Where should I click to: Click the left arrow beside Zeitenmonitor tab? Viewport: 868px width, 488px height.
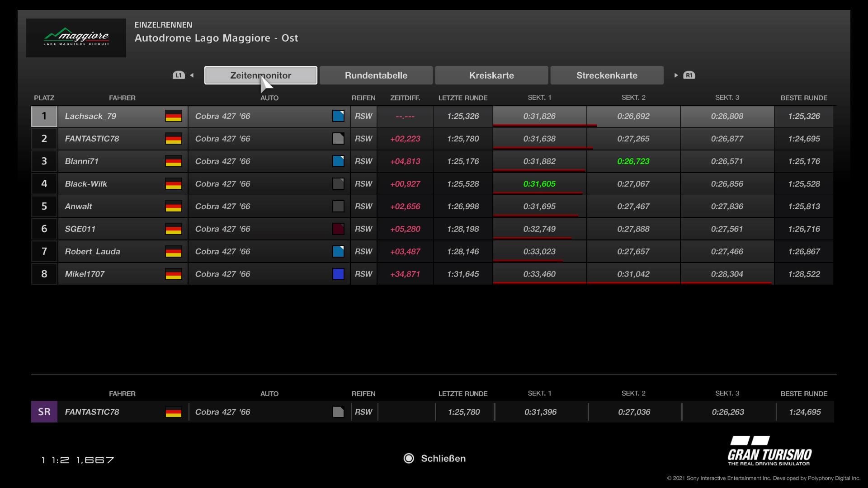click(x=192, y=75)
